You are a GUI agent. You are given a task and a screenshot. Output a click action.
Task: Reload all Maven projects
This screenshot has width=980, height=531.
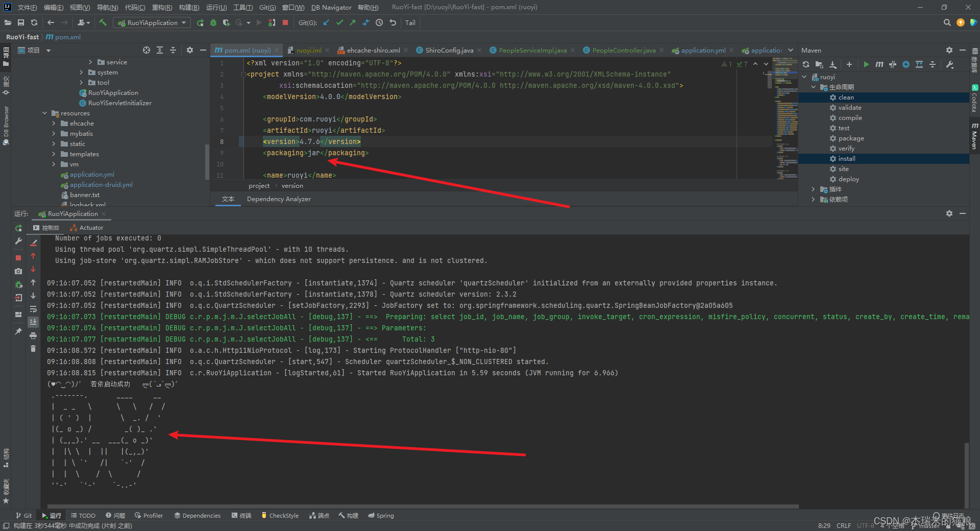(x=806, y=64)
